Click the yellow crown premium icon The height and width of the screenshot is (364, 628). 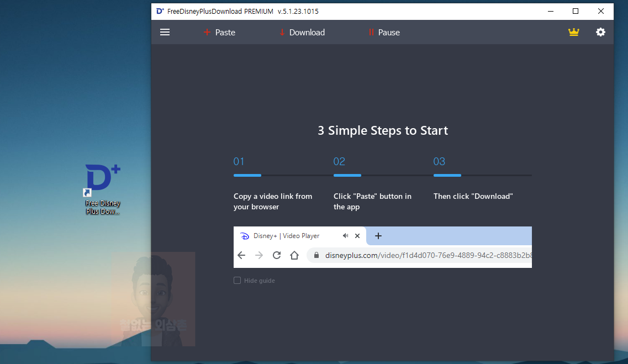point(573,32)
